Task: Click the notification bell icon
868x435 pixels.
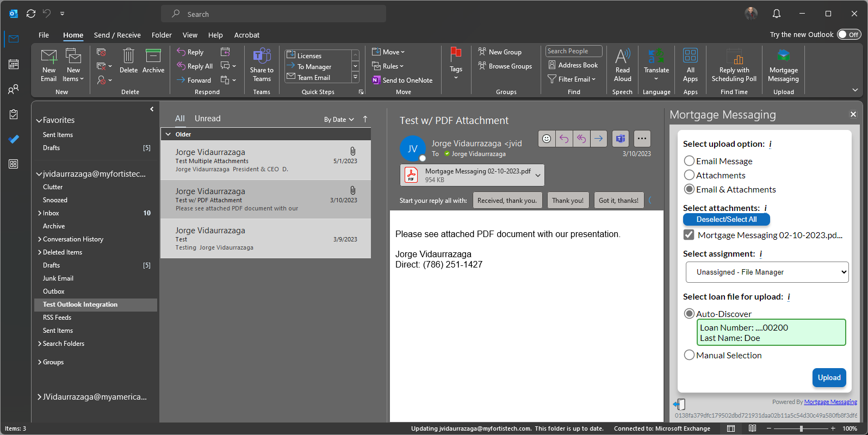Action: (777, 14)
